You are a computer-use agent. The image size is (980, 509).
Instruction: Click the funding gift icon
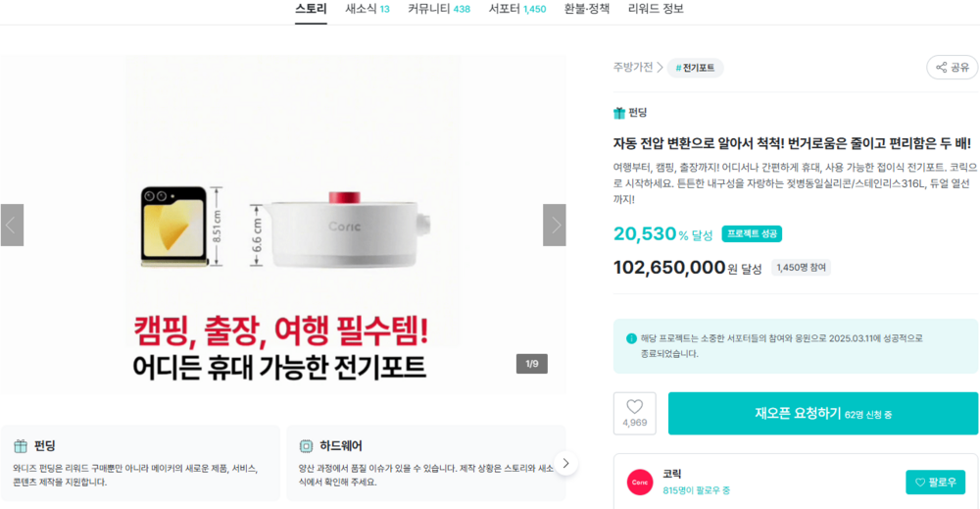(x=619, y=113)
